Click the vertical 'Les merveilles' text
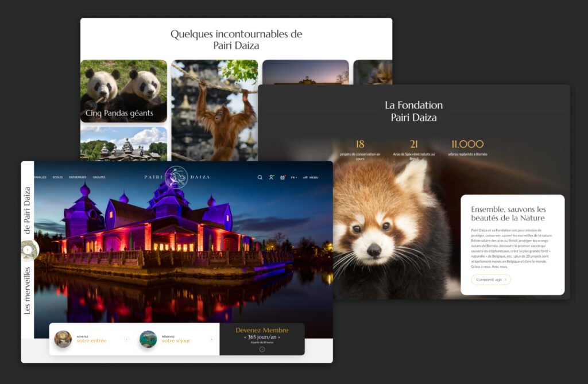 (27, 290)
